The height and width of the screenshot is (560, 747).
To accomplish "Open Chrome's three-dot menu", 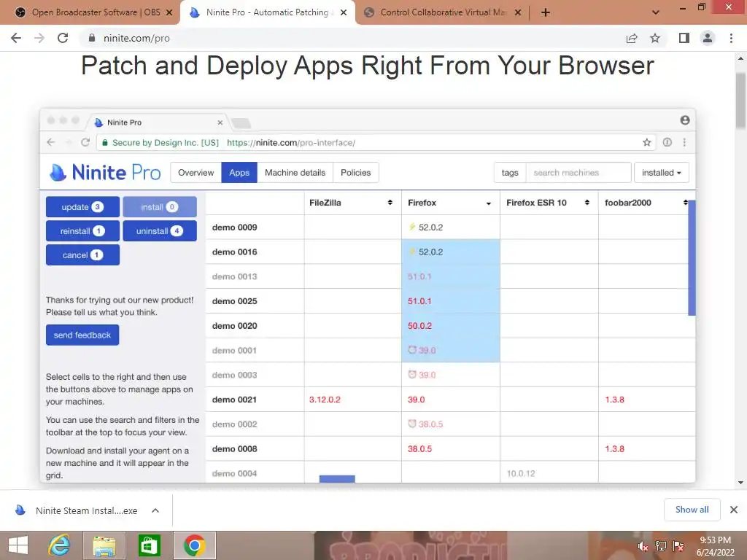I will point(731,38).
